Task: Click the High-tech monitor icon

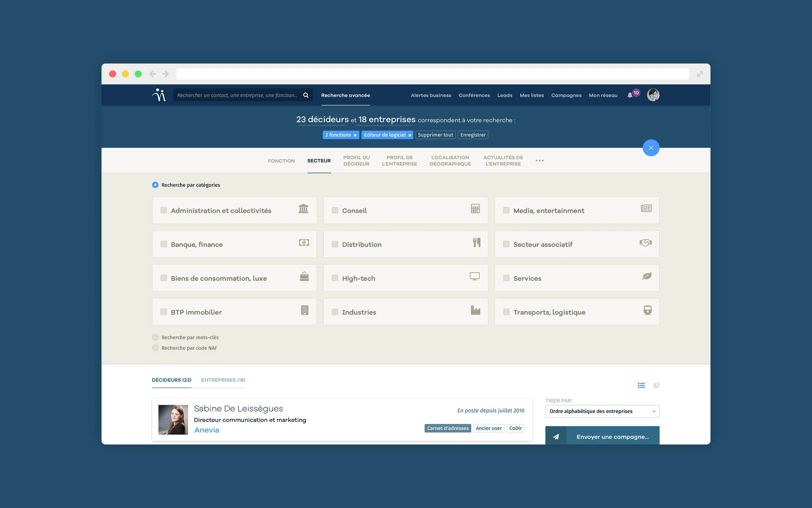Action: (475, 277)
